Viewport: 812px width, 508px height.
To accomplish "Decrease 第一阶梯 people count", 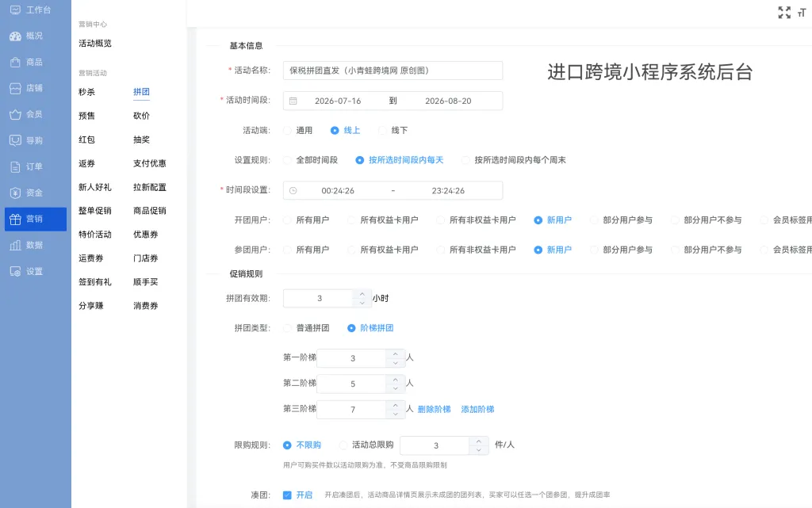I will [395, 363].
